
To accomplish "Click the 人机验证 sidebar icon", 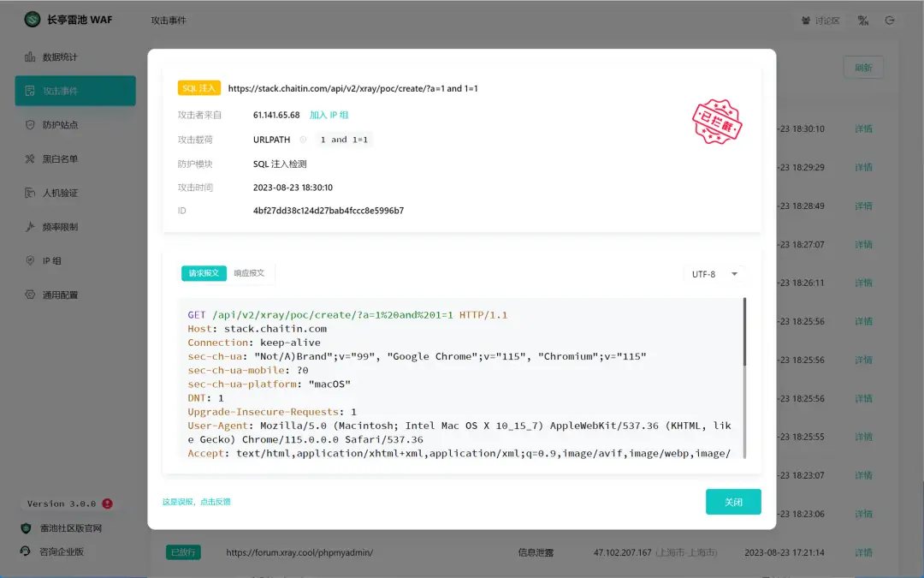I will click(30, 193).
